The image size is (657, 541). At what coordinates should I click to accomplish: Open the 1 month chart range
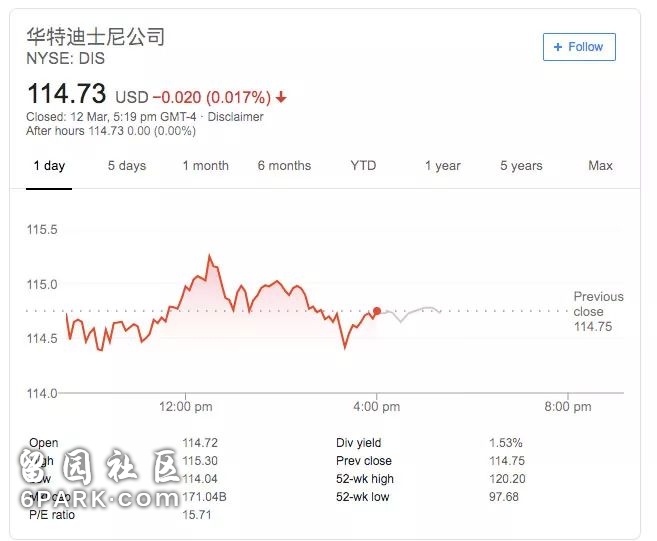pyautogui.click(x=205, y=166)
